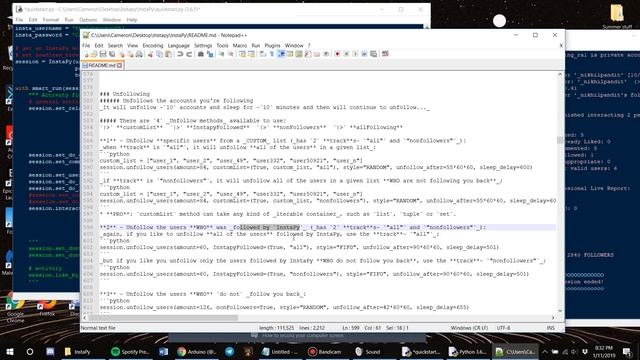Toggle Synchronize Vertical Scrolling
This screenshot has height=360, width=640.
(242, 54)
